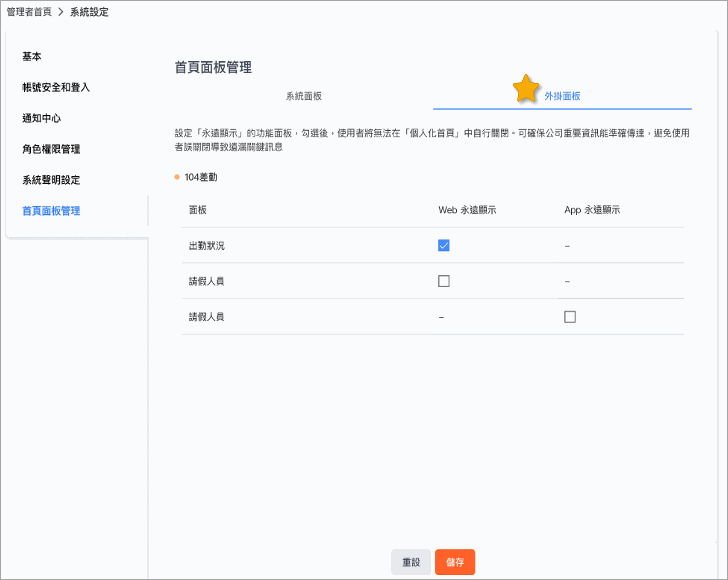728x580 pixels.
Task: Go to 帳號安全和登入 section
Action: pos(56,87)
